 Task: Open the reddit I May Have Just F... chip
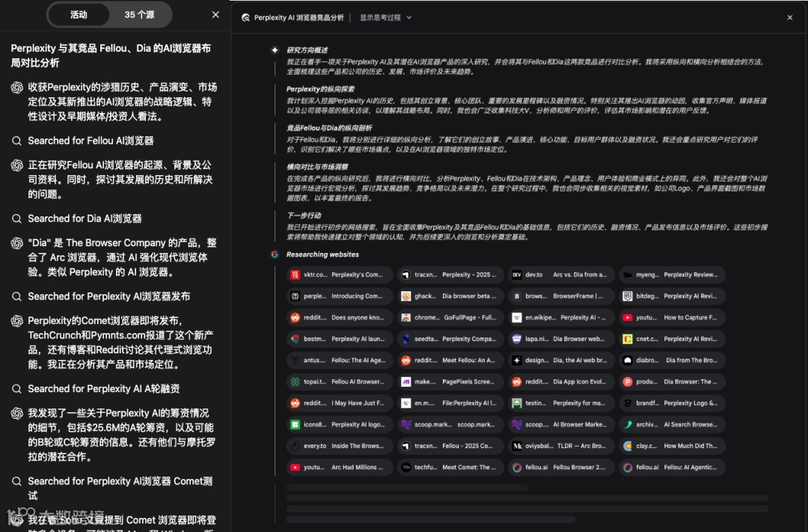coord(340,403)
